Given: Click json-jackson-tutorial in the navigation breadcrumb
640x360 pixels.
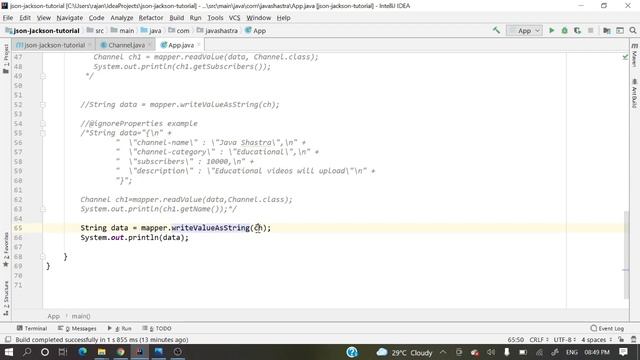Looking at the screenshot, I should [x=42, y=31].
